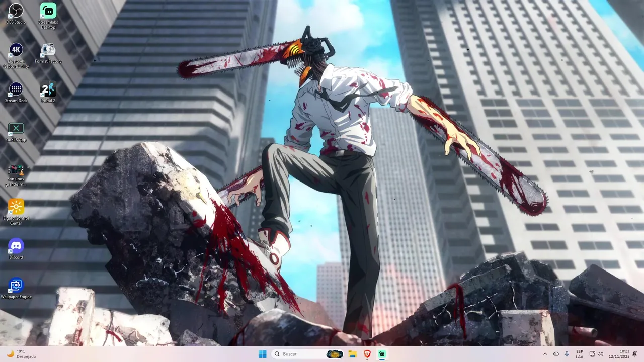Click the Buscar search box in taskbar
This screenshot has height=362, width=644.
(308, 354)
